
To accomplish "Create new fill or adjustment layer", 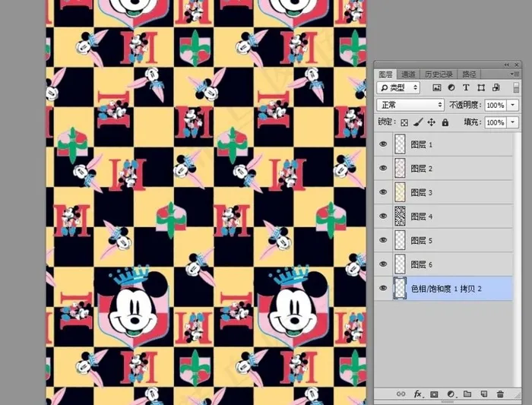I will [x=451, y=394].
